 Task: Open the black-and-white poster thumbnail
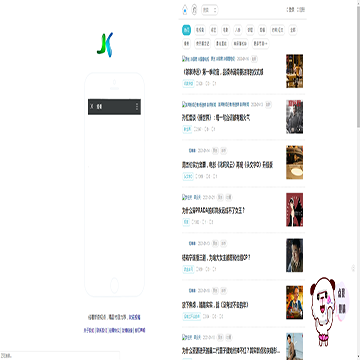(x=295, y=117)
